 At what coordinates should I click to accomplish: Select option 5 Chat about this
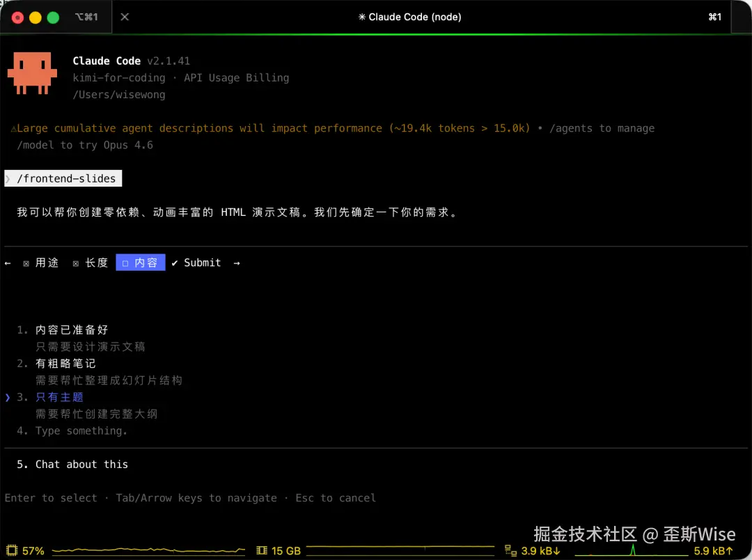point(81,465)
